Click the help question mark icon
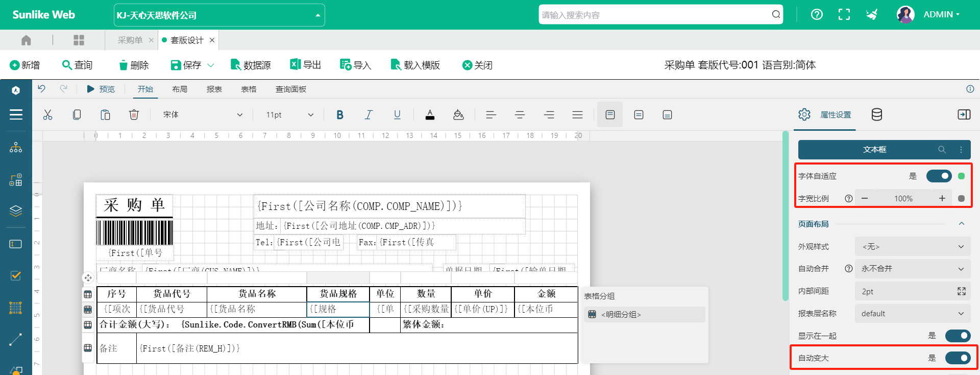The height and width of the screenshot is (375, 980). [817, 14]
